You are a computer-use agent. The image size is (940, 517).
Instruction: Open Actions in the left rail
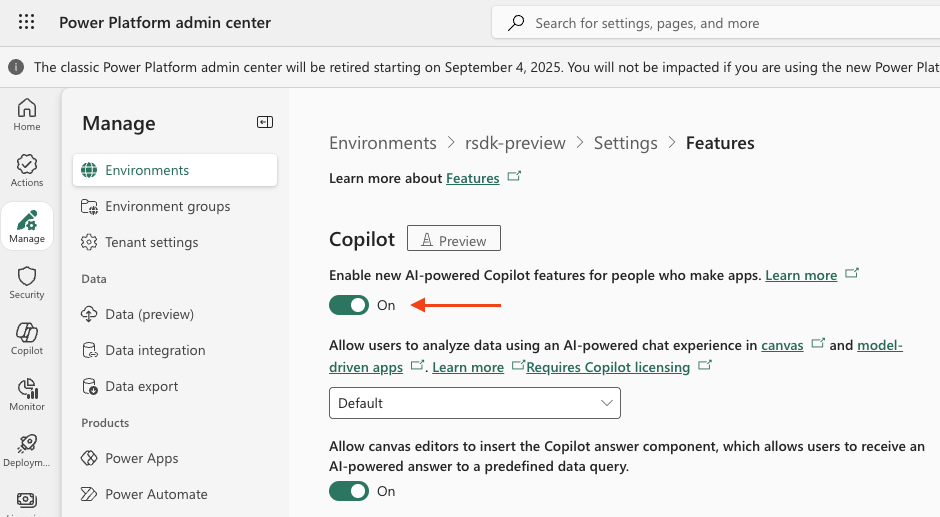pos(27,170)
